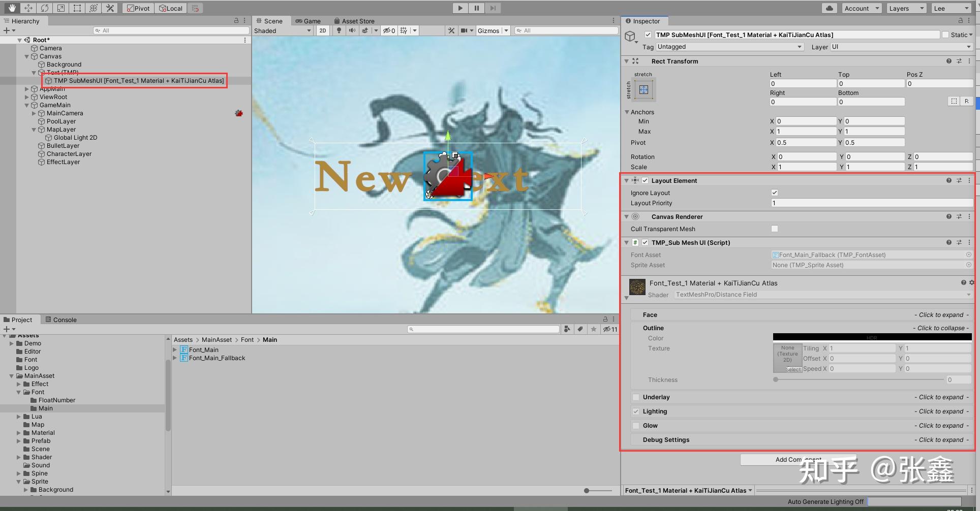The height and width of the screenshot is (511, 980).
Task: Expand the ViewRoot hierarchy item
Action: coord(27,97)
